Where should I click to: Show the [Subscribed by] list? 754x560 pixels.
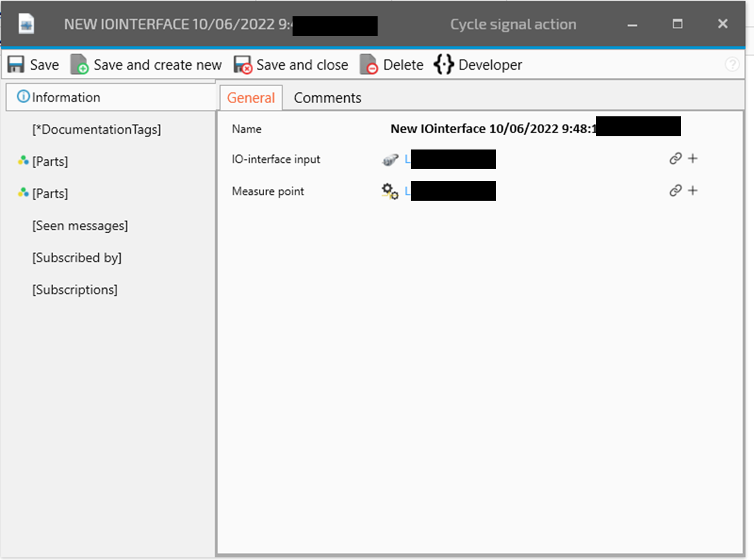click(77, 257)
